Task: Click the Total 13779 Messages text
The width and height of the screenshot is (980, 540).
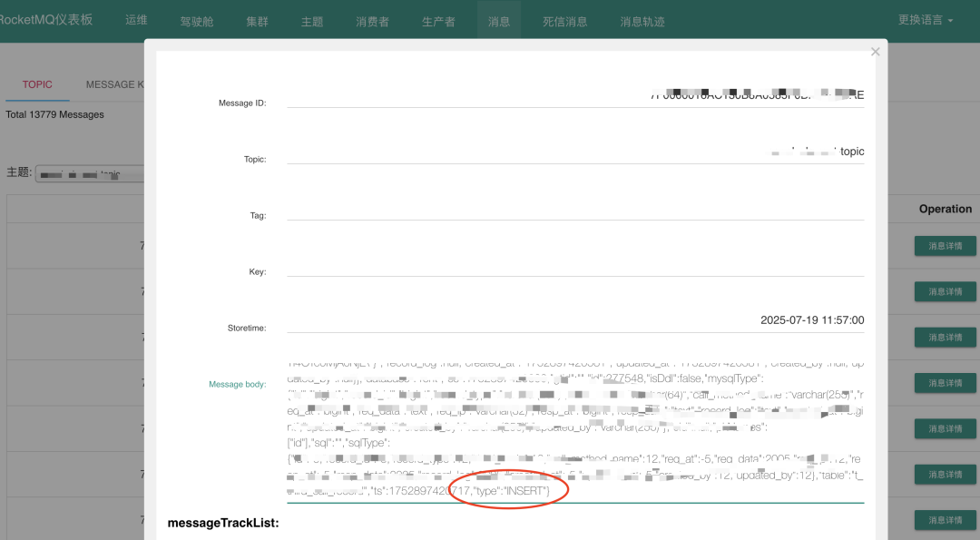Action: [55, 114]
